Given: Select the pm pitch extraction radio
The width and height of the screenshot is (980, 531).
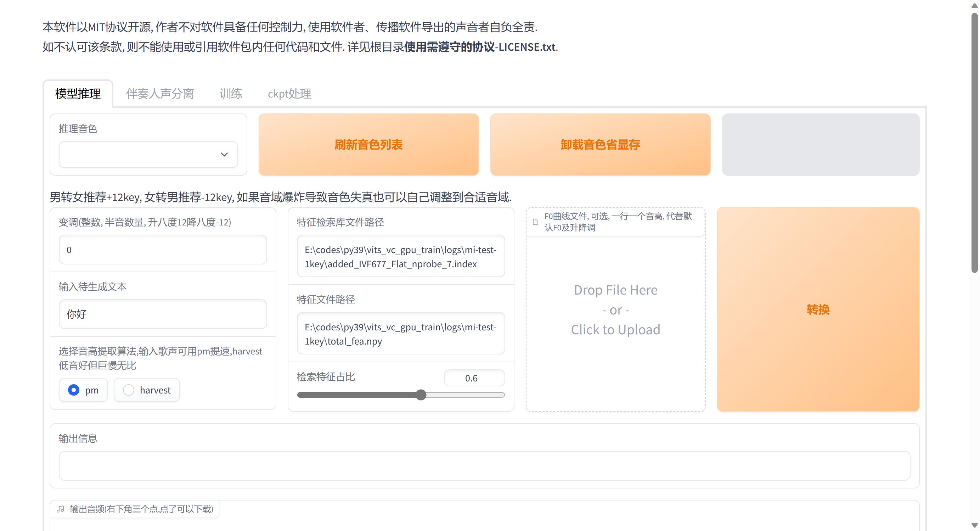Looking at the screenshot, I should [x=74, y=390].
